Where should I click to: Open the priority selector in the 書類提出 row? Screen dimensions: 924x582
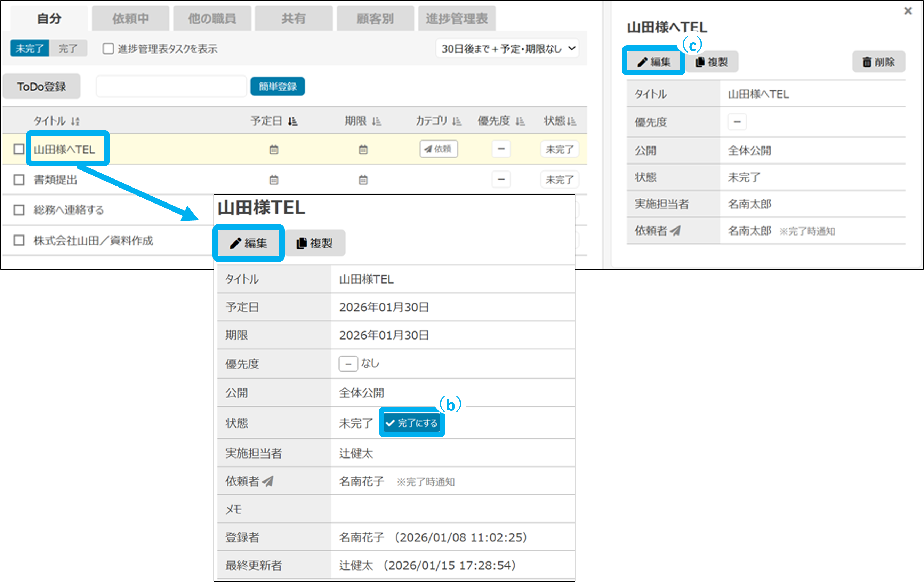tap(501, 179)
